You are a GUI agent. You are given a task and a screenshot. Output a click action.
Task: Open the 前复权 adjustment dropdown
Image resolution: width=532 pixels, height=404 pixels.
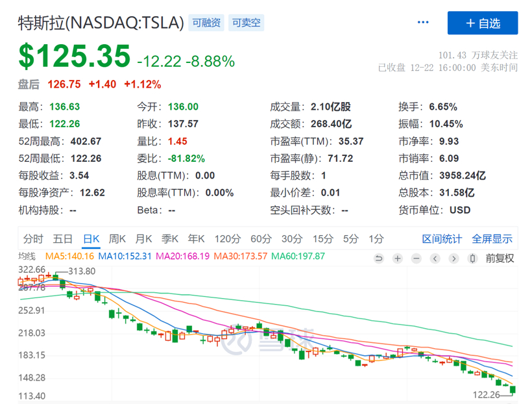(x=500, y=259)
